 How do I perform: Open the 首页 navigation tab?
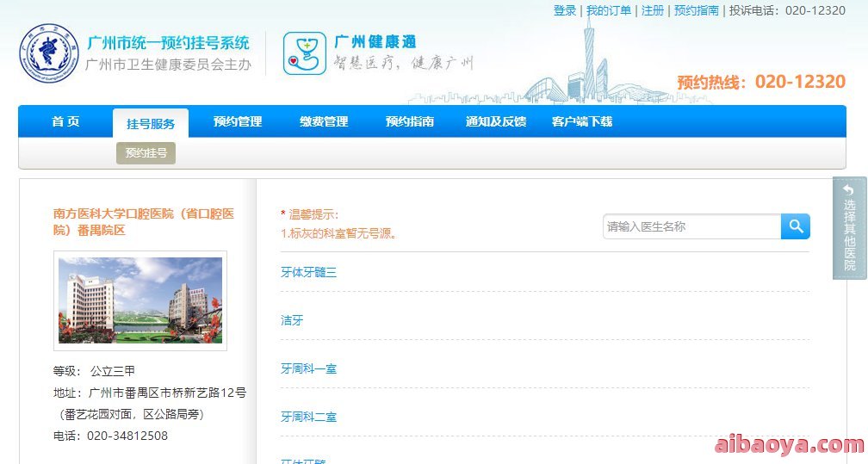[x=65, y=121]
